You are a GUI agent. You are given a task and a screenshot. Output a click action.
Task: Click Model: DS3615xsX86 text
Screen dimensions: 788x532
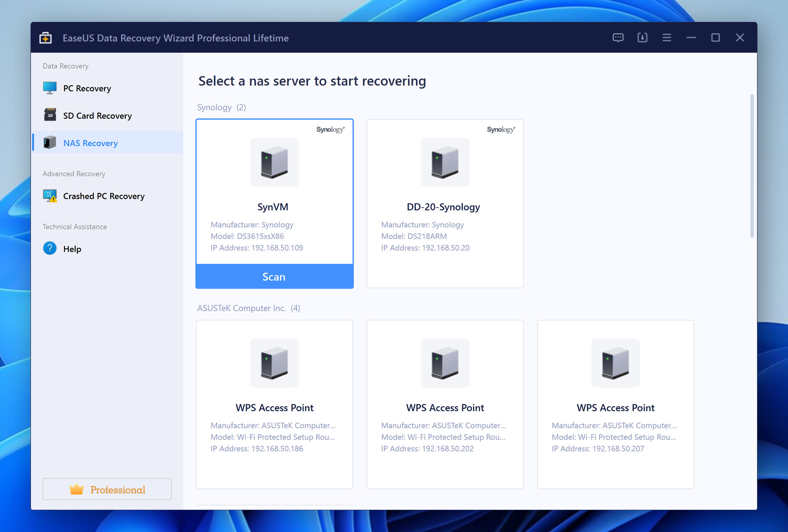(247, 236)
